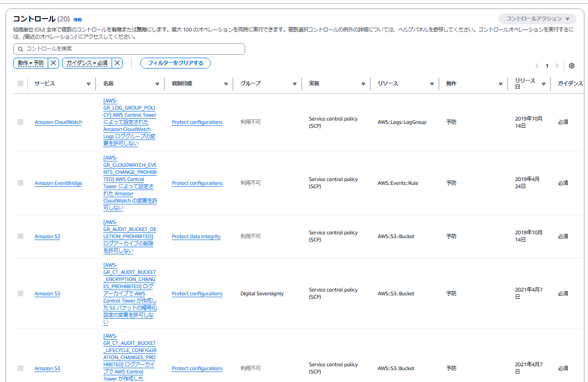Check the ENCRYPTION_CHANGES_PROHIBITED row checkbox
Image resolution: width=588 pixels, height=382 pixels.
point(21,293)
